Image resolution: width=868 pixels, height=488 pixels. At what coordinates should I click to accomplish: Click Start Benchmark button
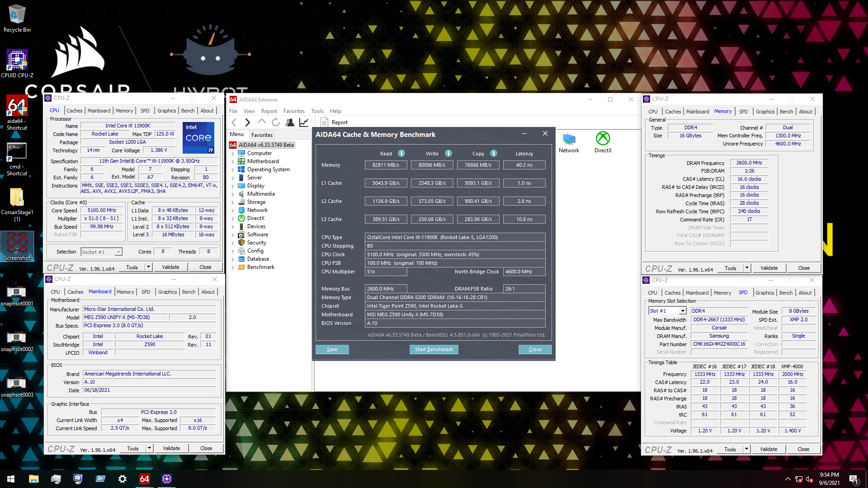click(x=434, y=349)
